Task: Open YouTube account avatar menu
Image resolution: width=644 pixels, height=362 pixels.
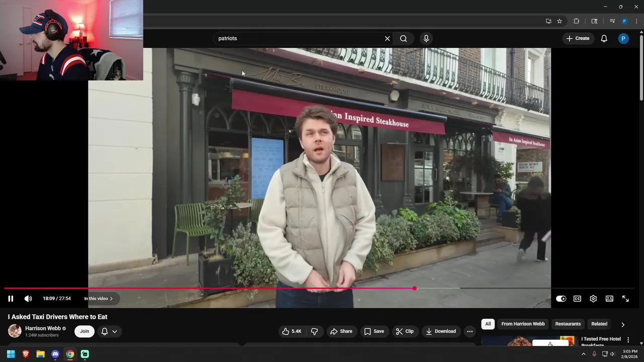Action: (623, 38)
